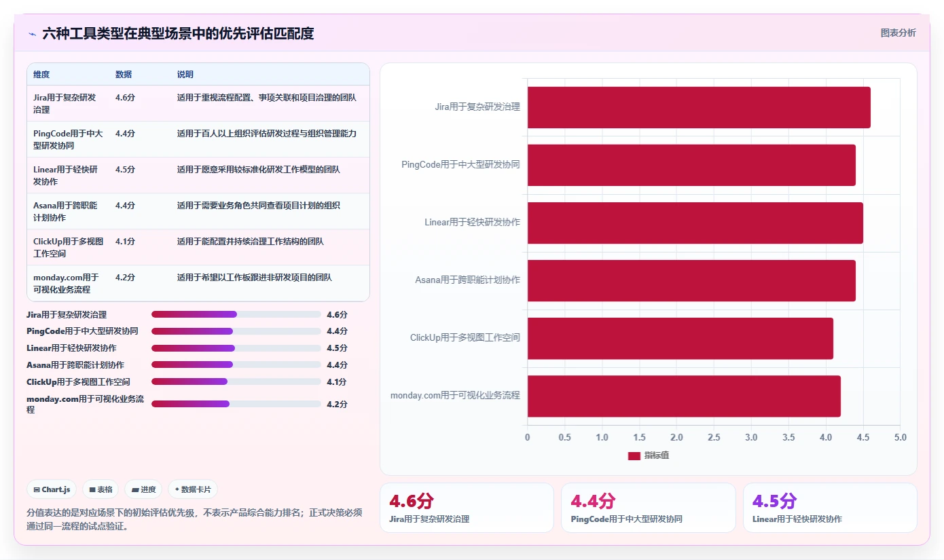Click description 适用于重视流程配置、事项关联和项目治理的团队
The width and height of the screenshot is (944, 560).
pos(267,98)
